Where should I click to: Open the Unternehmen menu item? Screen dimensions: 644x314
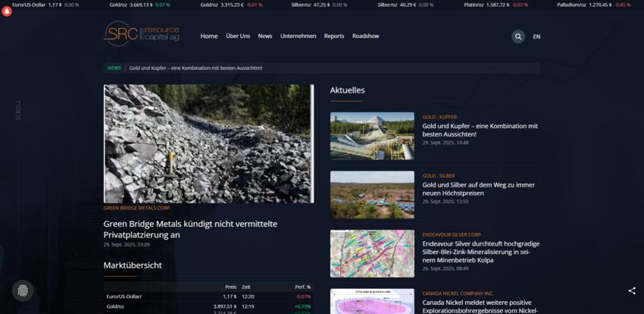299,36
